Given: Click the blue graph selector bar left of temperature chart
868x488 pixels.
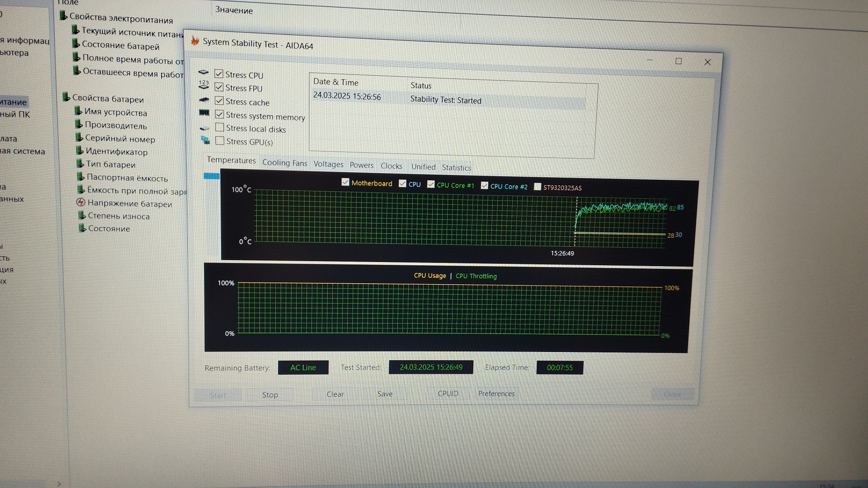Looking at the screenshot, I should click(x=212, y=176).
